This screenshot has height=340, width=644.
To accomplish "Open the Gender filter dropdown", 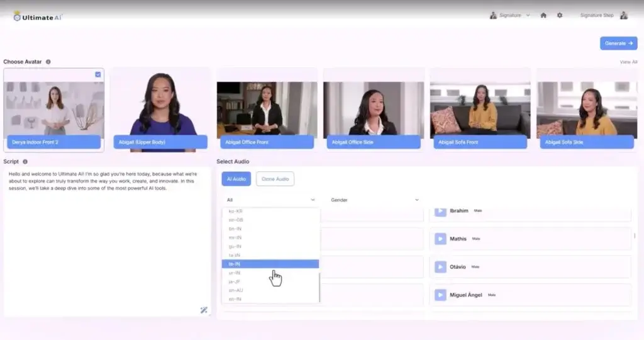I will tap(374, 200).
